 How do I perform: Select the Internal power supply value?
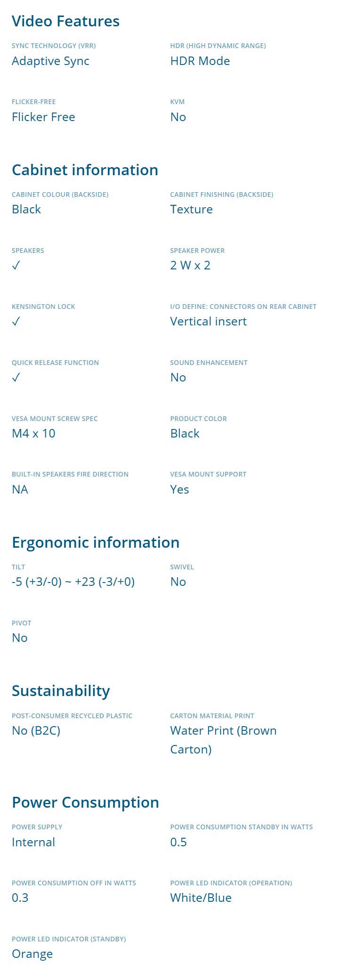(x=33, y=842)
